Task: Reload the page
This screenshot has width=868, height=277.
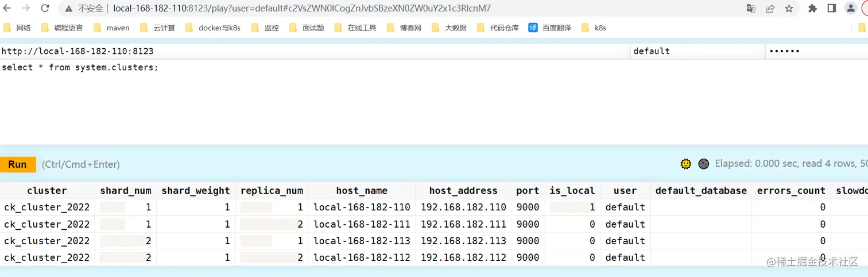Action: [45, 9]
